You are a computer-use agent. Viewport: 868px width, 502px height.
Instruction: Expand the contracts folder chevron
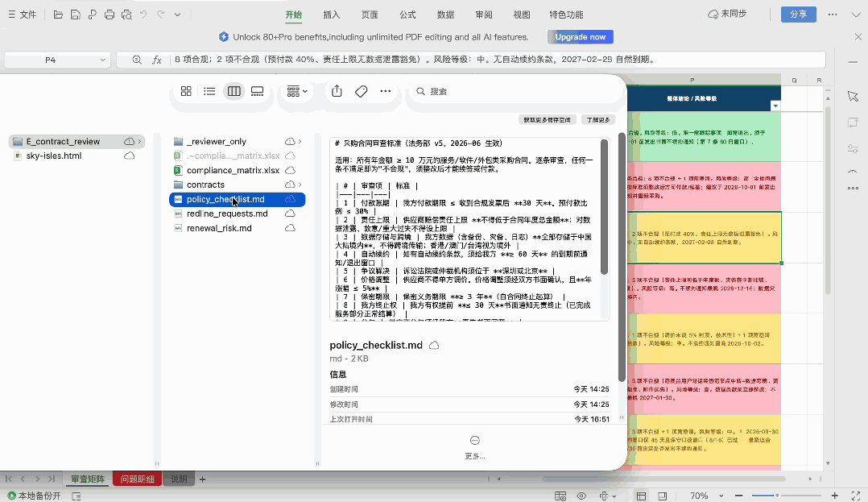pos(300,185)
